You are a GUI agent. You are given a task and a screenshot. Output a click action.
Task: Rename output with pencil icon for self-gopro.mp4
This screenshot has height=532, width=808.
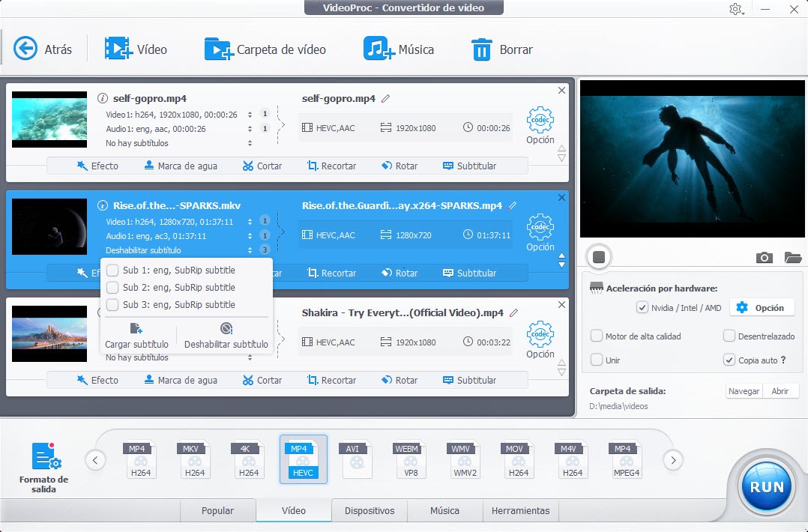pyautogui.click(x=385, y=98)
